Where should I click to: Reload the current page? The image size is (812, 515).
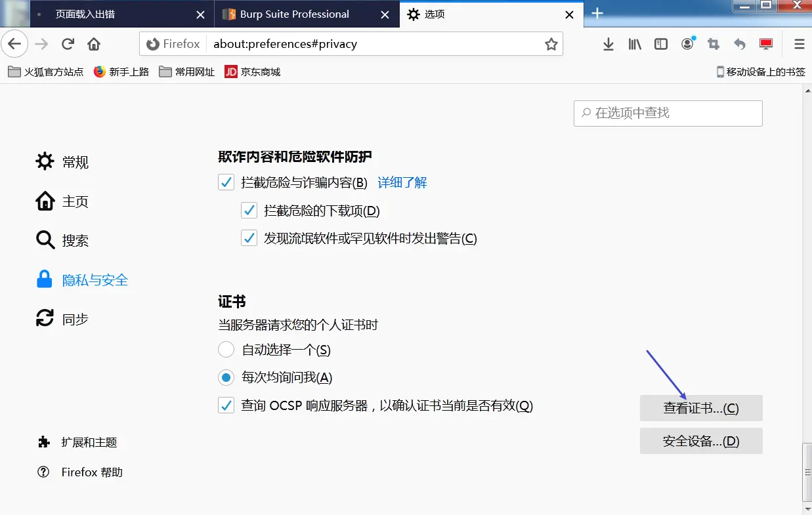coord(68,44)
